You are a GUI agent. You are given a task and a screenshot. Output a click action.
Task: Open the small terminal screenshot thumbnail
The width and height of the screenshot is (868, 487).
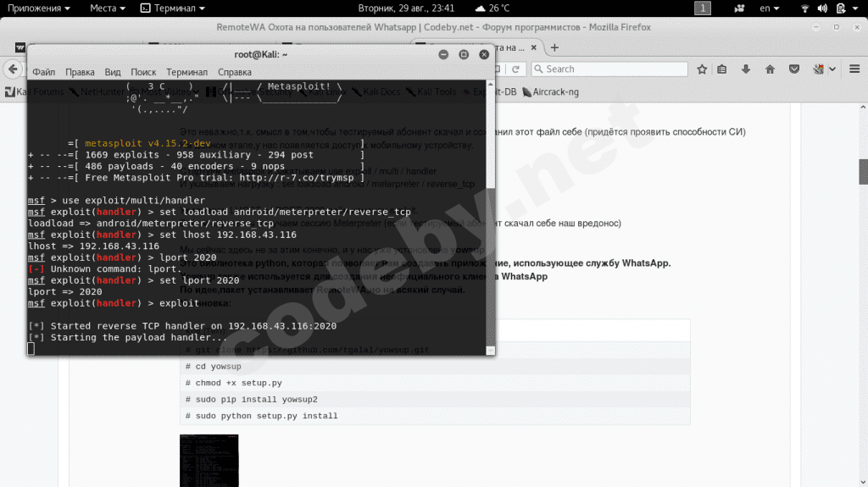(x=209, y=461)
